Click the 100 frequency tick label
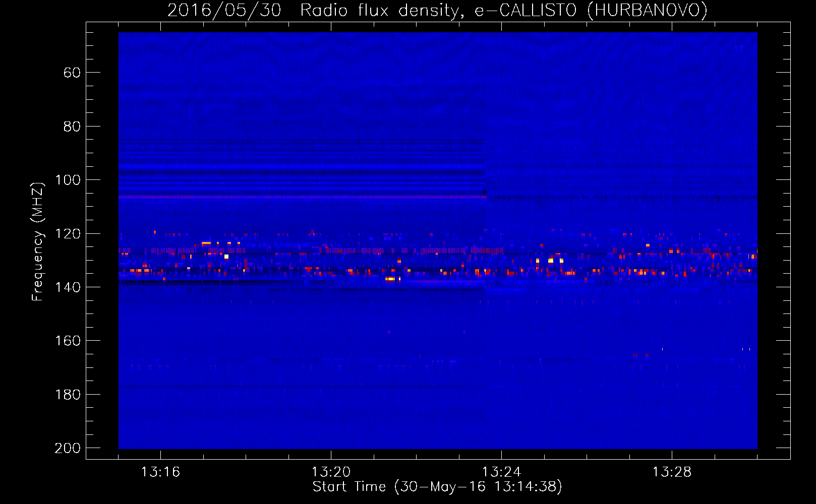This screenshot has width=816, height=504. point(68,180)
